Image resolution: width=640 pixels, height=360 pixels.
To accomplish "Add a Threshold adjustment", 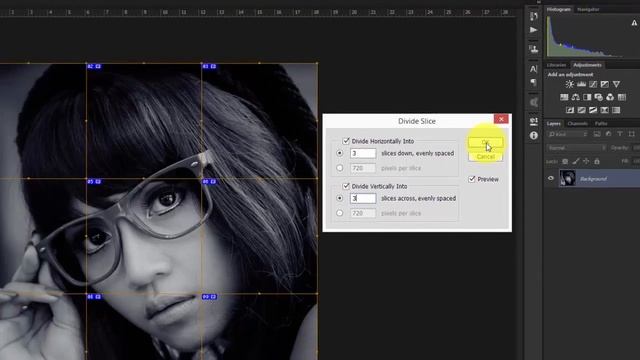I will click(593, 110).
